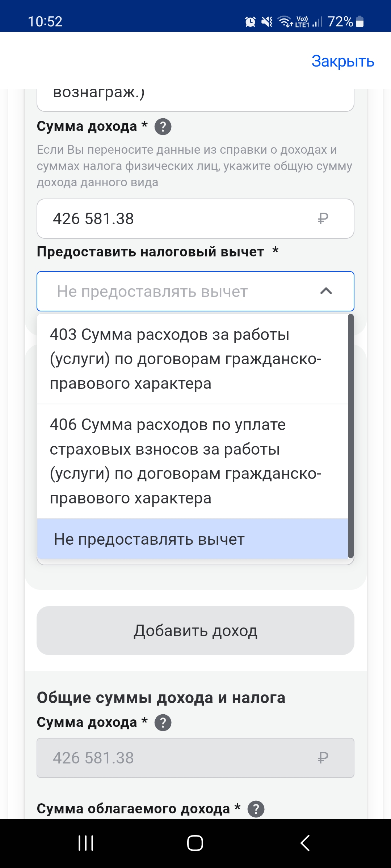Viewport: 391px width, 868px height.
Task: Tap the battery status icon
Action: click(x=360, y=22)
